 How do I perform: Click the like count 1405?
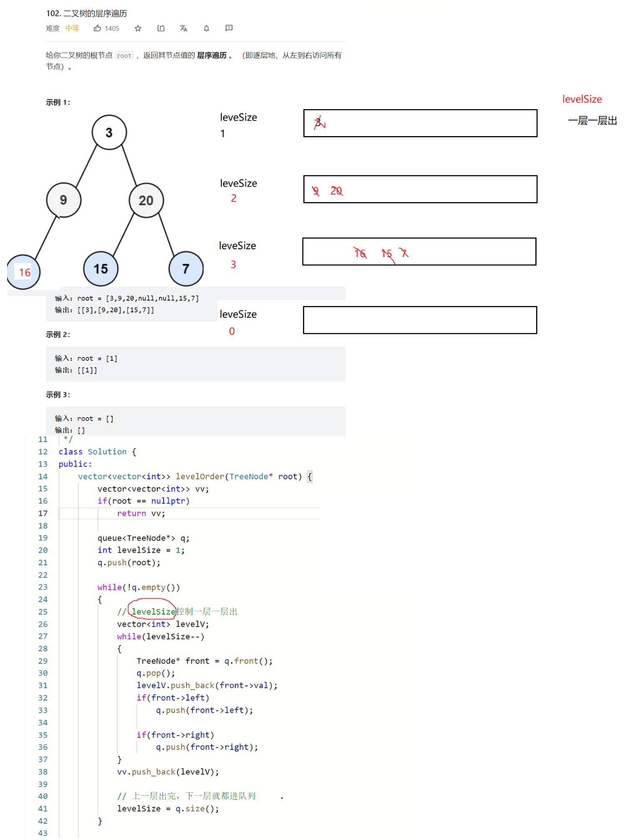click(112, 28)
